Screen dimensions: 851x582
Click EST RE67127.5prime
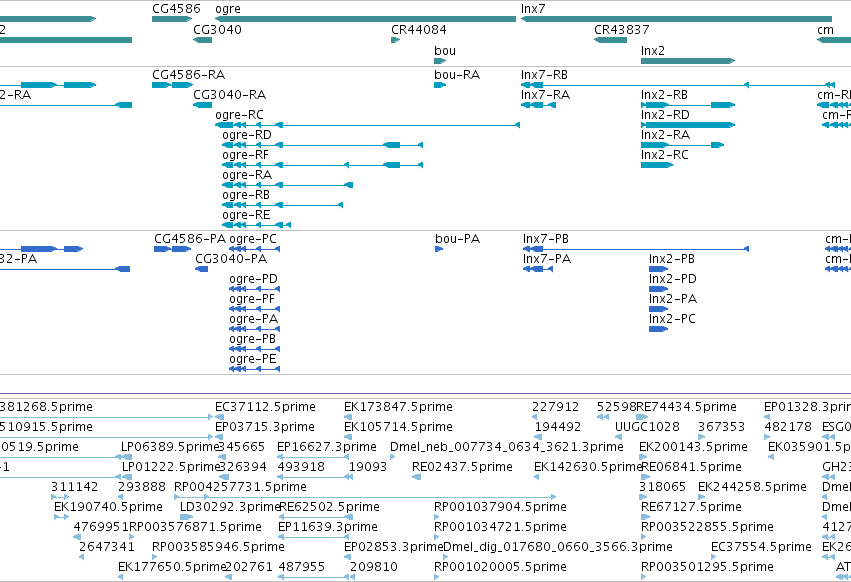tap(691, 507)
